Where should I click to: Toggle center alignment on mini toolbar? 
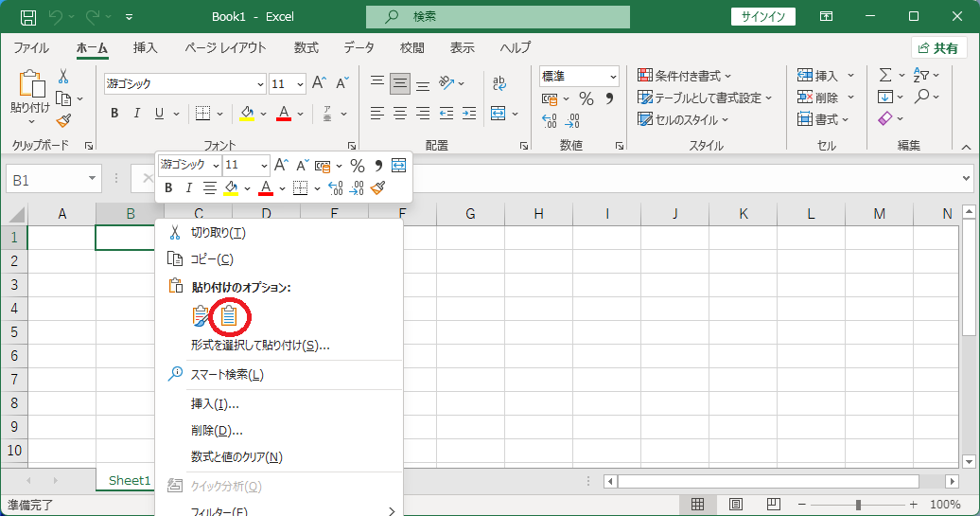pyautogui.click(x=210, y=187)
